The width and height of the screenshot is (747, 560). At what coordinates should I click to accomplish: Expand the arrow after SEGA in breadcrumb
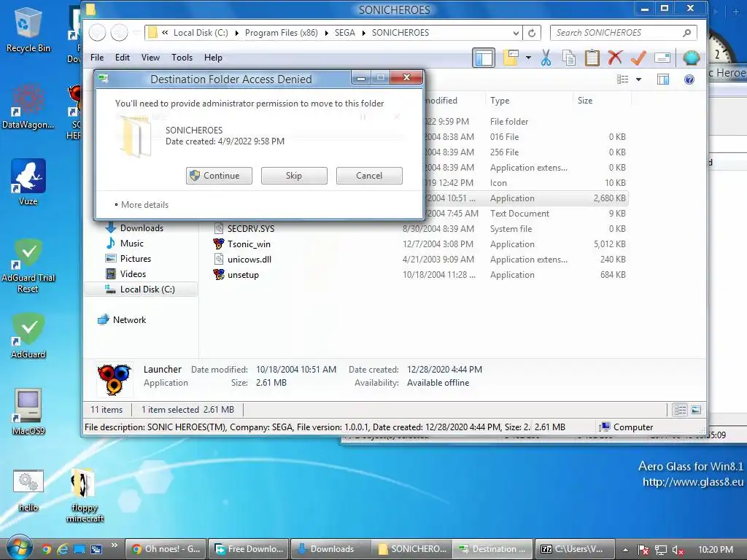(x=364, y=33)
